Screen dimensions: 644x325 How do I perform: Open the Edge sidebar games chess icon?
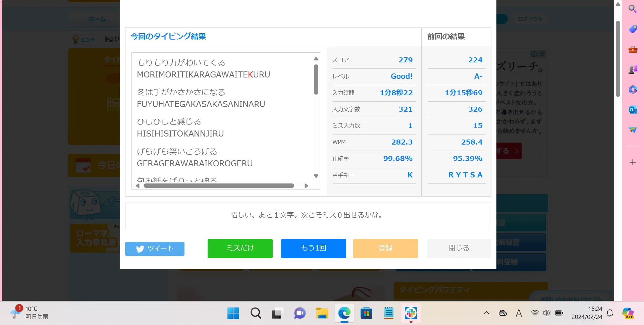(633, 69)
